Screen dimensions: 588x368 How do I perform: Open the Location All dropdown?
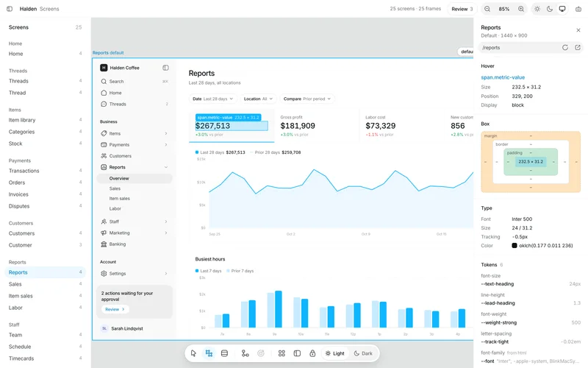[259, 99]
